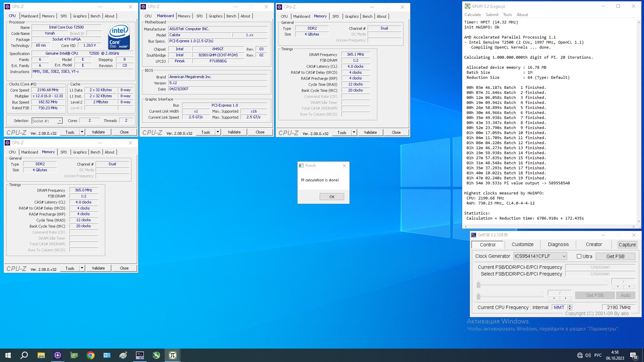Click the Finish dialog title icon

pyautogui.click(x=301, y=166)
